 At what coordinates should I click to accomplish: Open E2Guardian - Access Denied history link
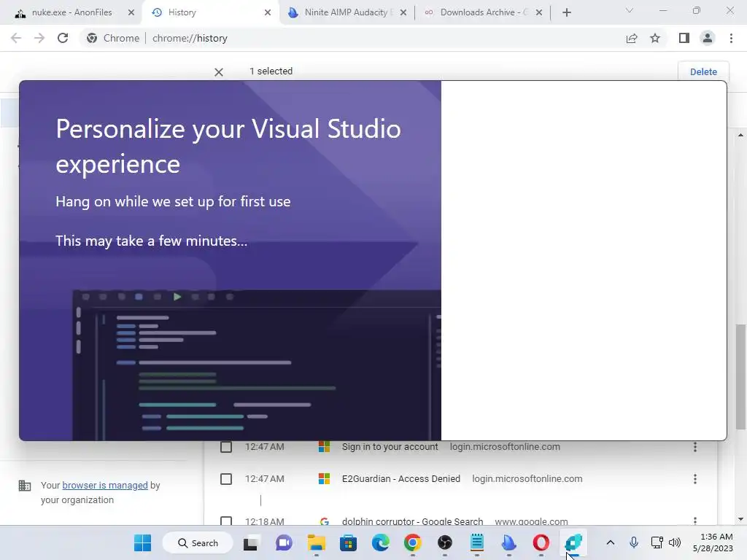coord(401,478)
